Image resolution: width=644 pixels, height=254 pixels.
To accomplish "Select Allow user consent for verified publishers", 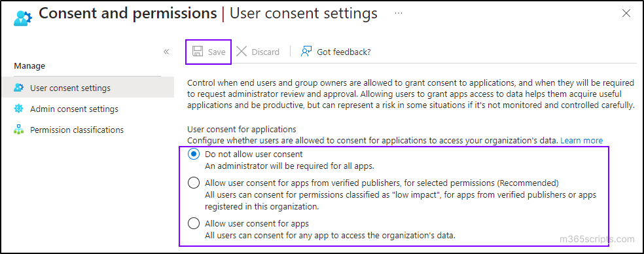I will 193,183.
